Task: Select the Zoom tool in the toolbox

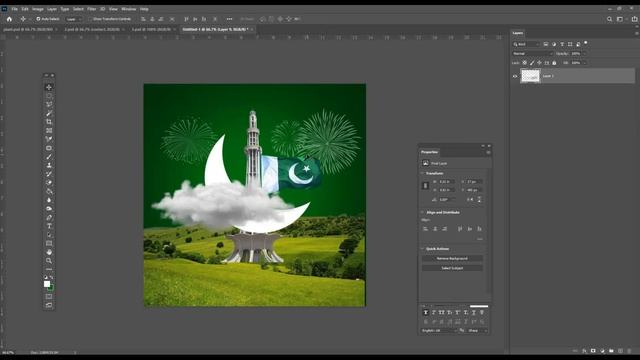Action: click(49, 260)
